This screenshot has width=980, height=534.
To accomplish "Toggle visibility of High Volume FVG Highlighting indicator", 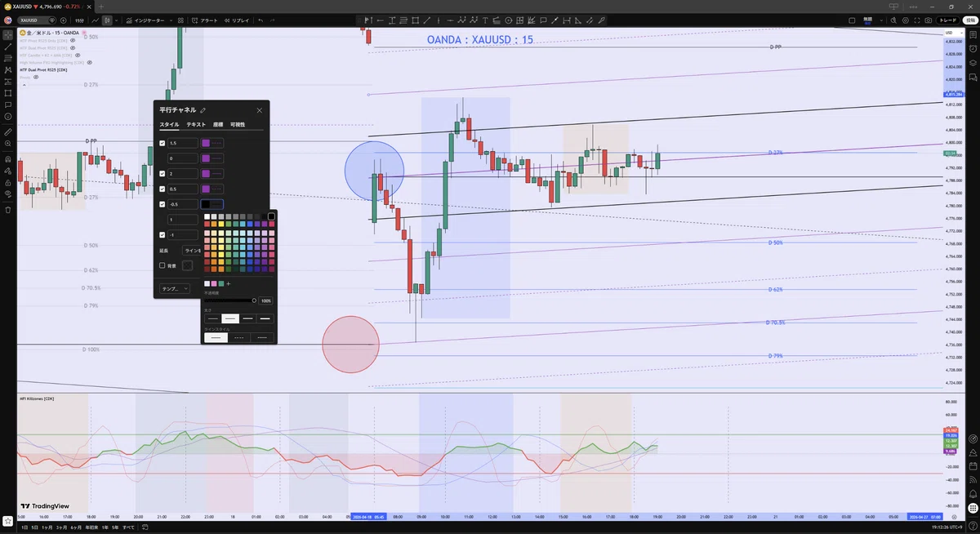I will click(90, 63).
